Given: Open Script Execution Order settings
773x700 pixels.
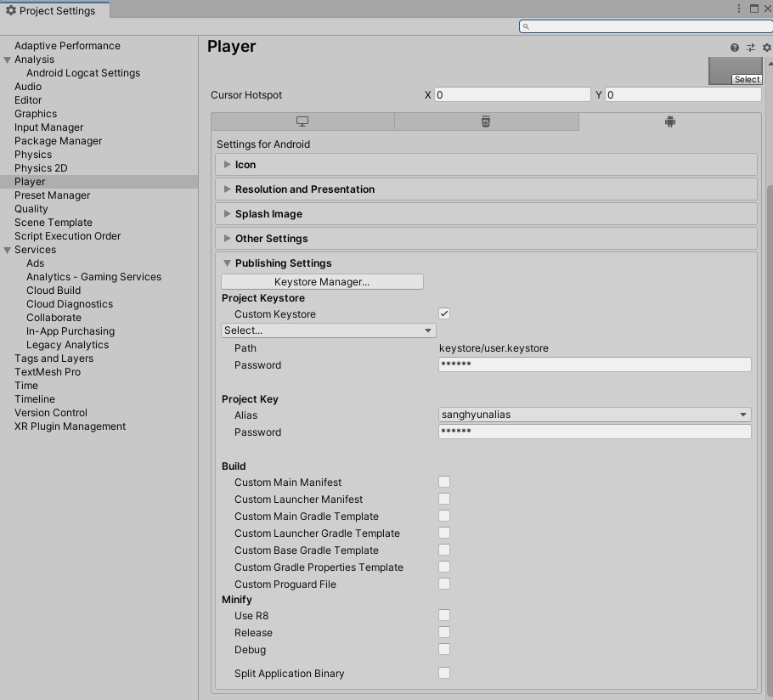Looking at the screenshot, I should coord(68,236).
